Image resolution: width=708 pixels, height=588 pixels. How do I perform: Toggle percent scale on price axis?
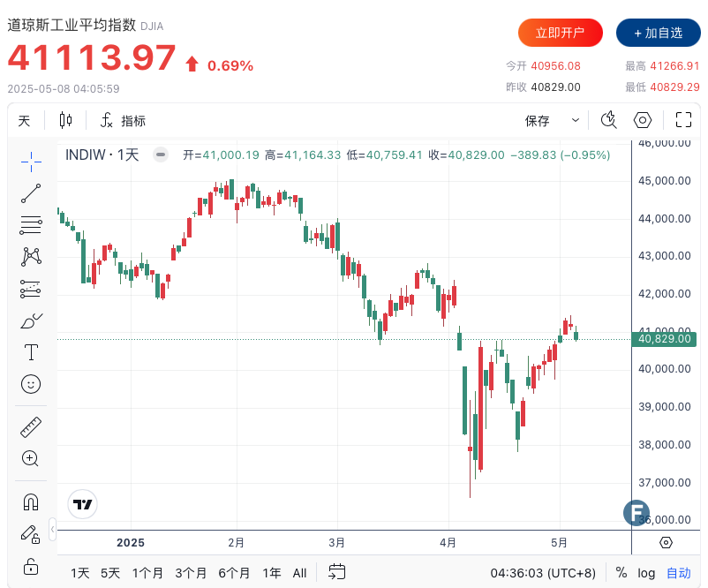coord(621,573)
